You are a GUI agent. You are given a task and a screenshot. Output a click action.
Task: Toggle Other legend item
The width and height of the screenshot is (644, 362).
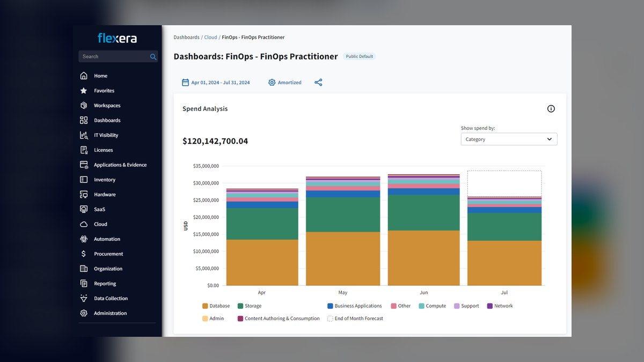click(400, 306)
